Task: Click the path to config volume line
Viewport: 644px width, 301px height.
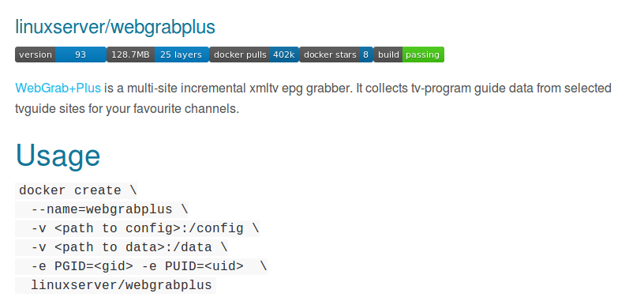Action: coord(137,228)
